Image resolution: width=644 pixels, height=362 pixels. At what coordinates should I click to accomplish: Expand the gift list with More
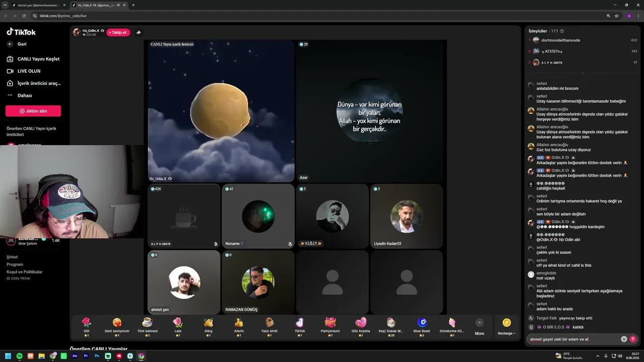click(479, 327)
